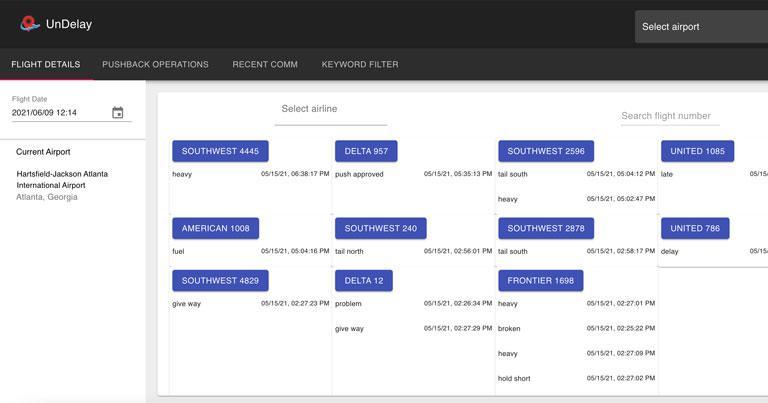Image resolution: width=768 pixels, height=403 pixels.
Task: Open the United 1085 flight
Action: click(697, 151)
